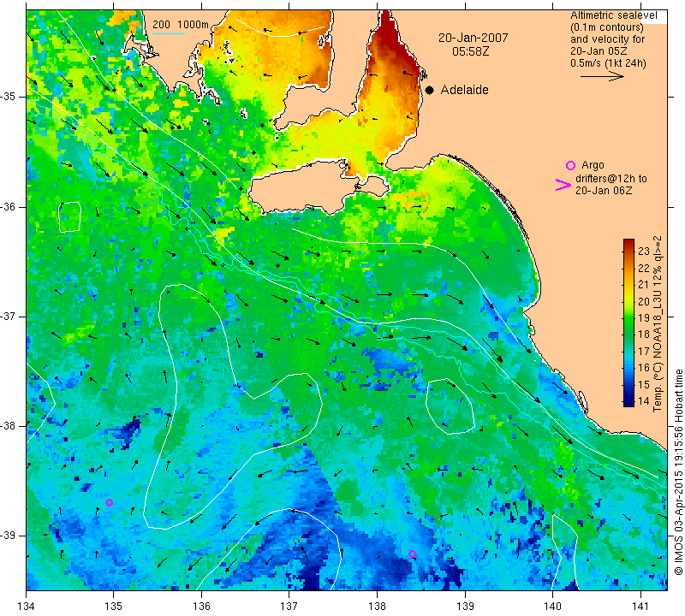This screenshot has width=685, height=616.
Task: Click the Argo legend label
Action: (x=593, y=165)
